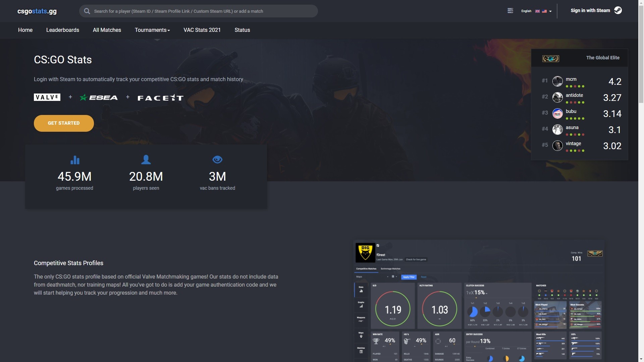Click the search magnifier icon
This screenshot has height=362, width=644.
[x=87, y=11]
